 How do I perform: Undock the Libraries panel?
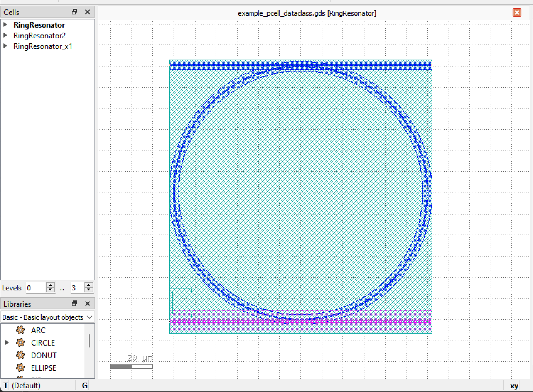pos(74,304)
